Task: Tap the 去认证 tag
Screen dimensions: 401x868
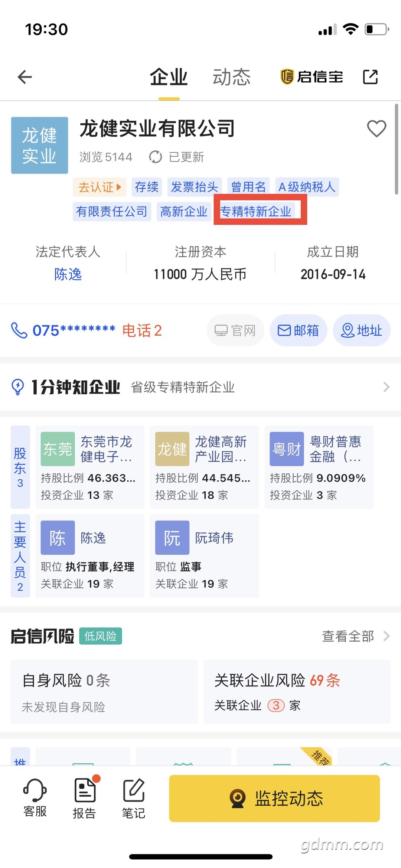Action: click(x=100, y=187)
